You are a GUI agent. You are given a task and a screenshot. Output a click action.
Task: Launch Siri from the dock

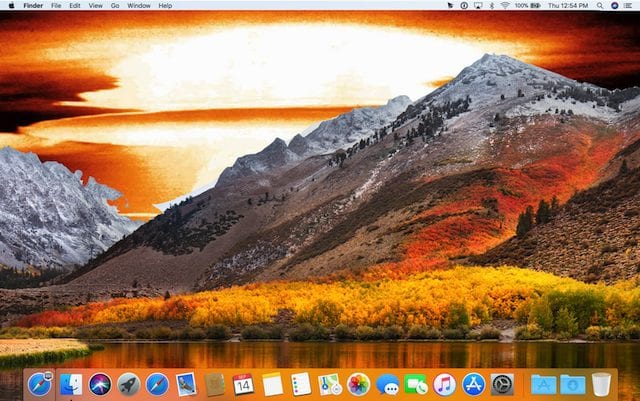point(99,384)
